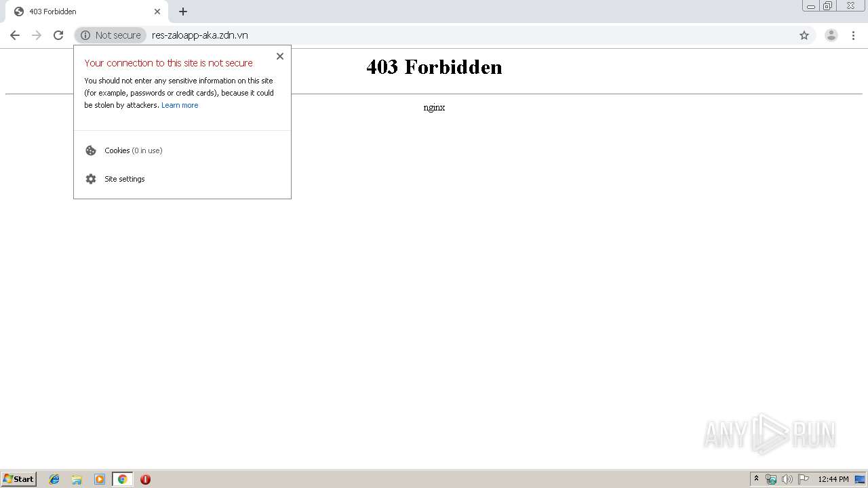The image size is (868, 488).
Task: Minimize the Chrome window
Action: click(811, 6)
